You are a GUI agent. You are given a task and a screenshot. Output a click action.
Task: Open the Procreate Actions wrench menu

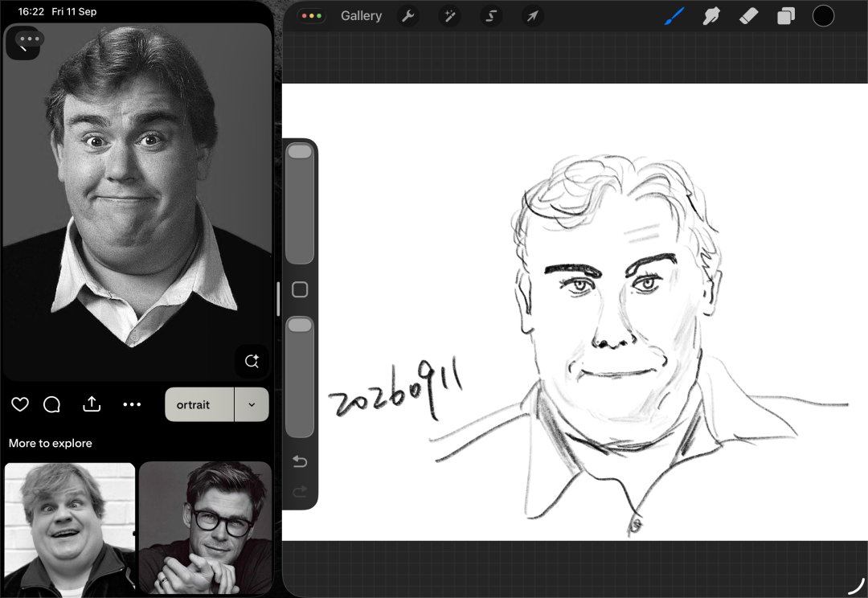[408, 16]
